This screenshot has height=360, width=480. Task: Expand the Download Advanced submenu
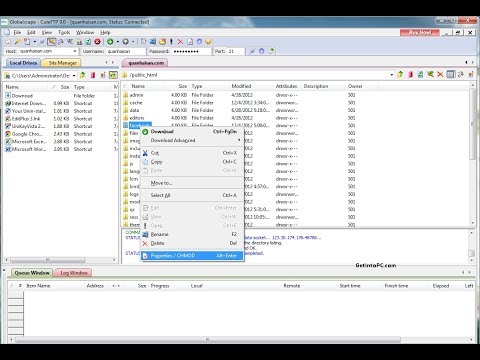(x=192, y=140)
